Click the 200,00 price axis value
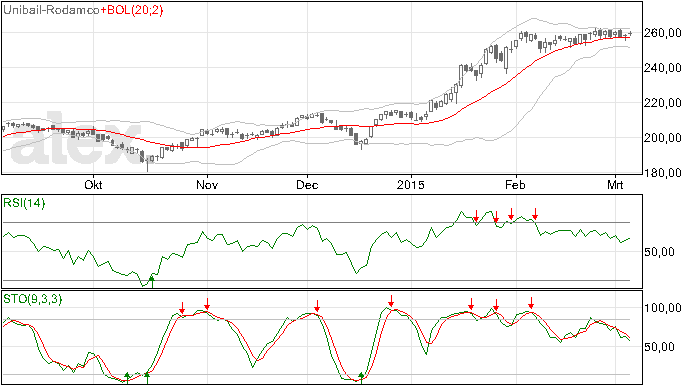 (x=663, y=138)
